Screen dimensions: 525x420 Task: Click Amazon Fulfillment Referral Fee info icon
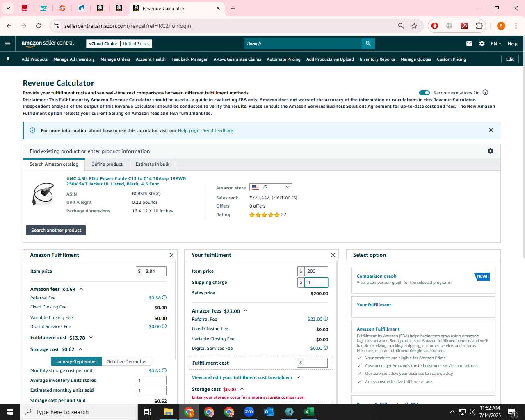pos(164,297)
